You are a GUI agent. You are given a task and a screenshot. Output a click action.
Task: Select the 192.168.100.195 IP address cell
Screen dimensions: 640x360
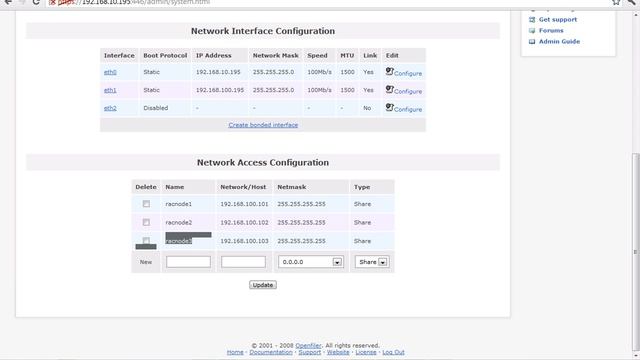(220, 90)
